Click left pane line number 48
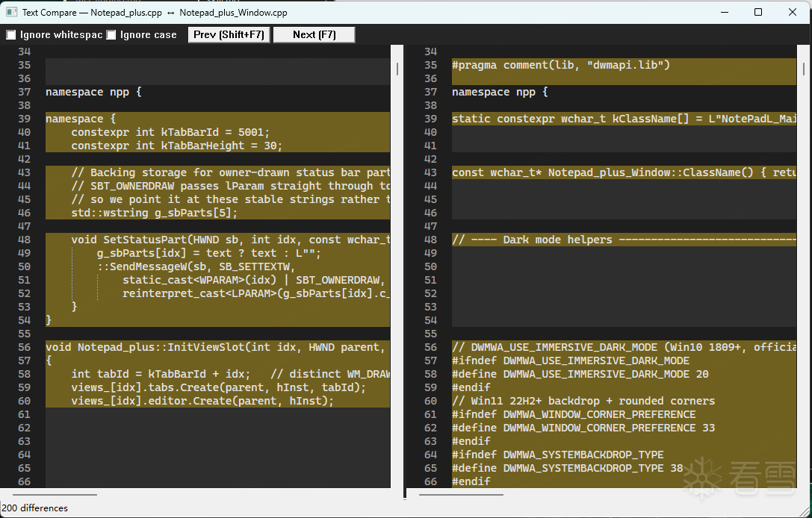 pyautogui.click(x=25, y=240)
